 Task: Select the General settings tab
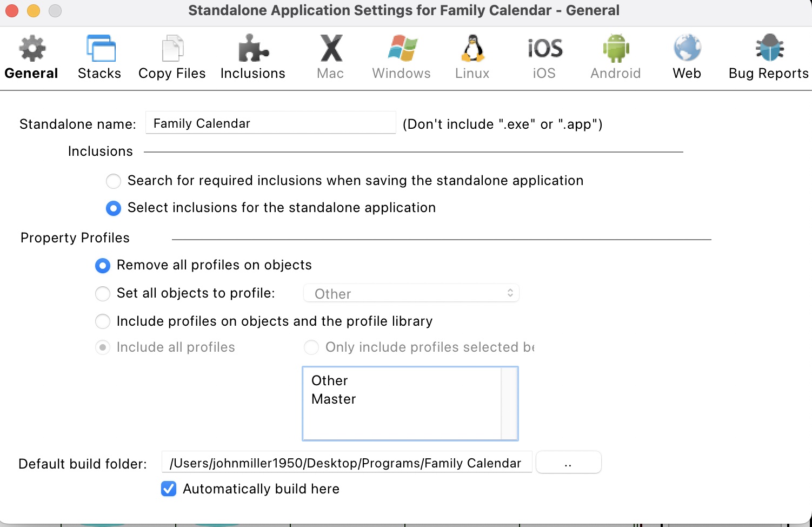click(x=31, y=57)
